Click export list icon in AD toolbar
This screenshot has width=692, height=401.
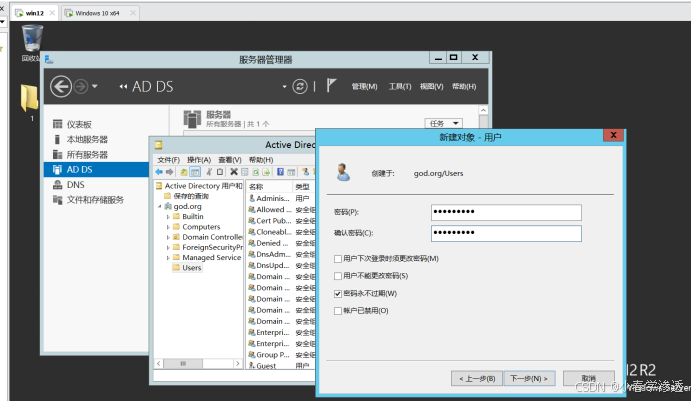pyautogui.click(x=266, y=172)
